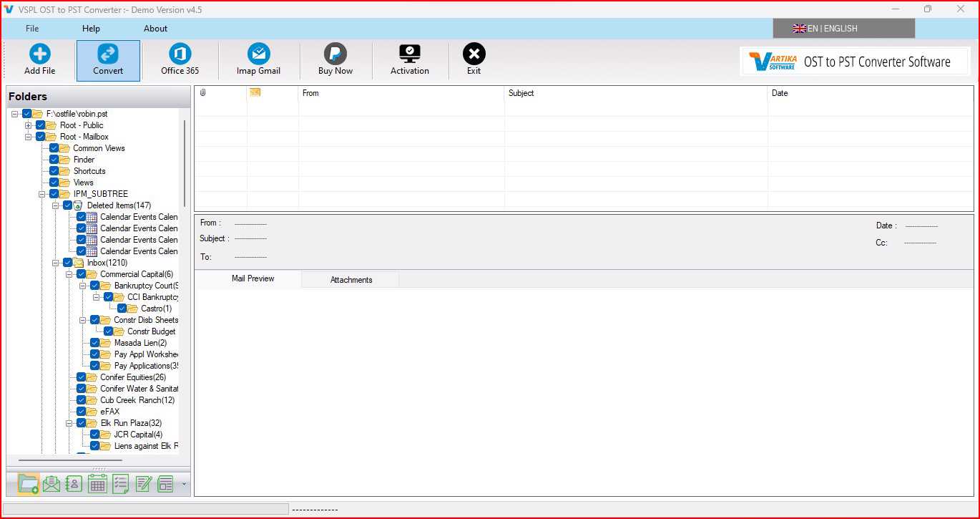This screenshot has width=980, height=519.
Task: Switch to tasks checklist icon
Action: 120,484
